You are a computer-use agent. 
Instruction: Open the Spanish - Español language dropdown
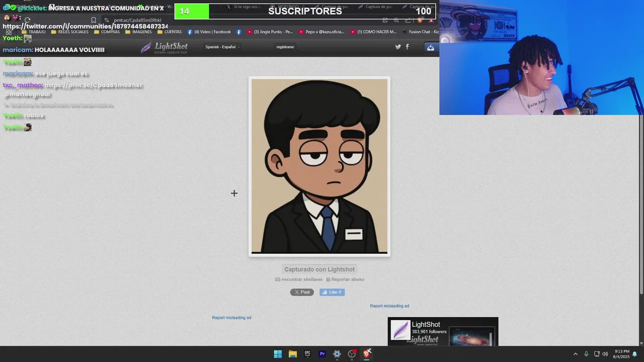pos(222,47)
